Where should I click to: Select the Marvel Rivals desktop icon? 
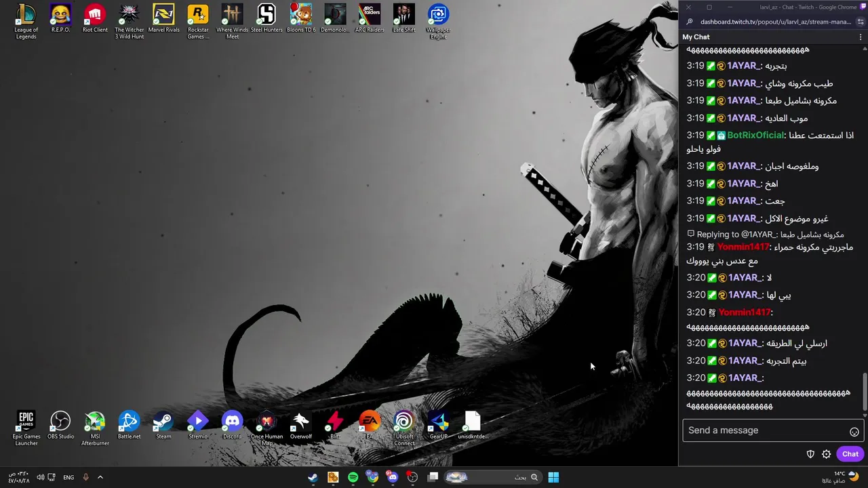[x=163, y=19]
